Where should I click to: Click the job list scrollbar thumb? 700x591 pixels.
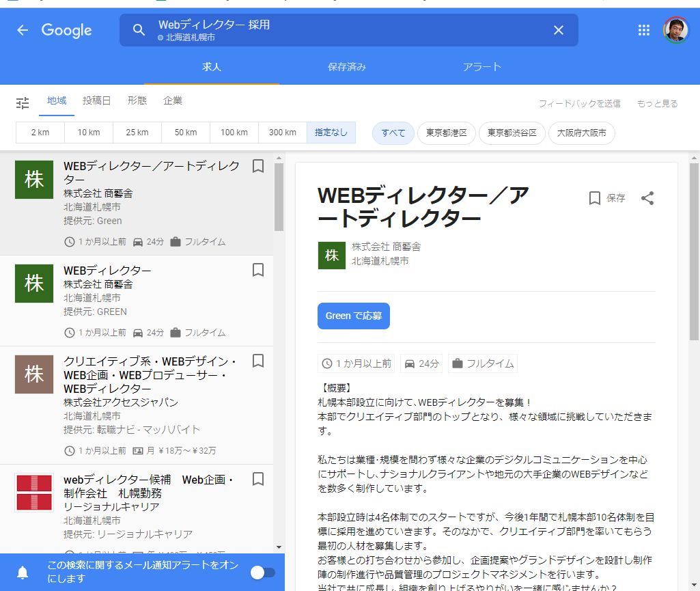pos(279,197)
